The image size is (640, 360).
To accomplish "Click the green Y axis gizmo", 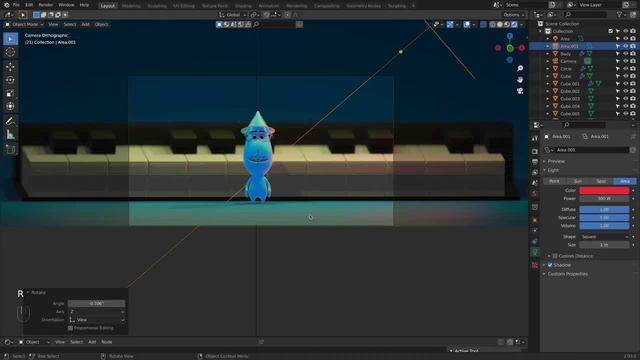I will point(510,48).
